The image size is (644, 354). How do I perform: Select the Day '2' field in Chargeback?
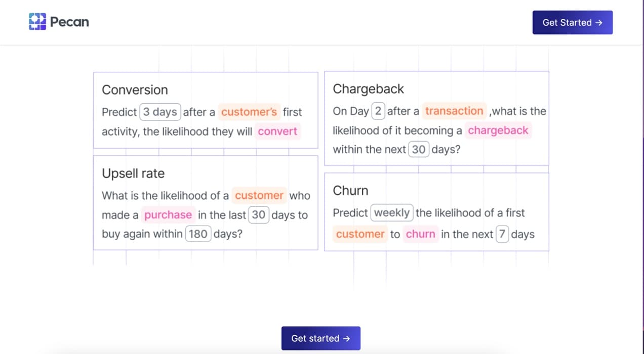378,111
